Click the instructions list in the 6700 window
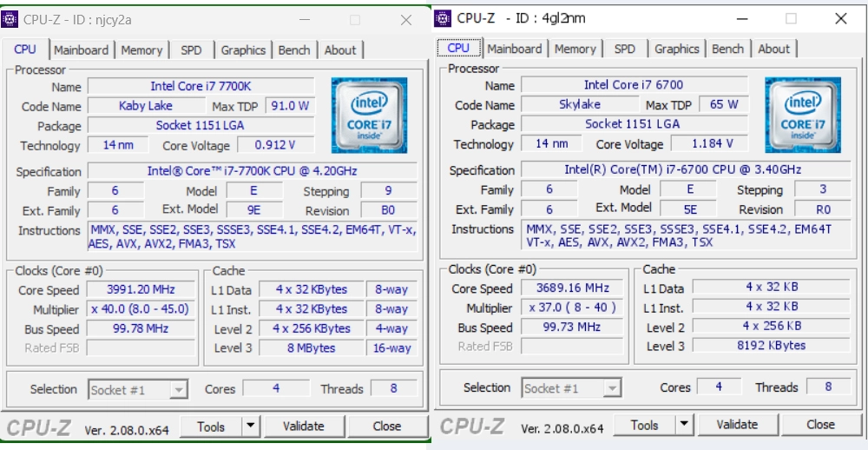 point(686,235)
